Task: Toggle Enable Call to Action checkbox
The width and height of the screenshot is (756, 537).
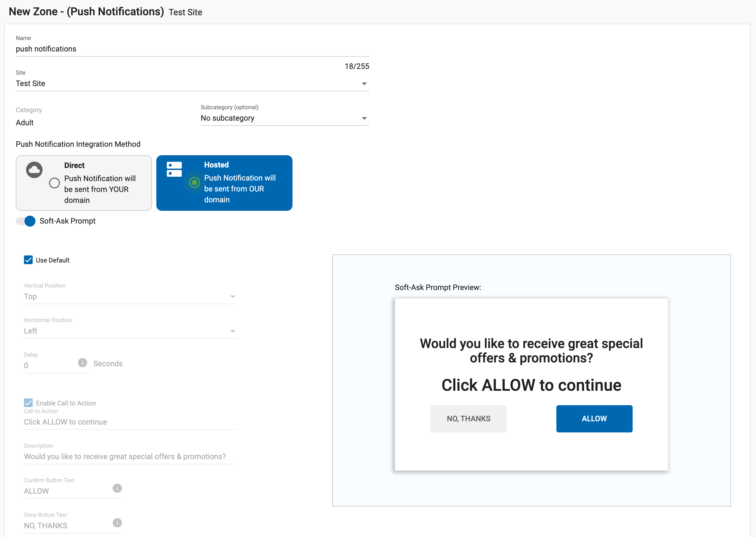Action: click(28, 403)
